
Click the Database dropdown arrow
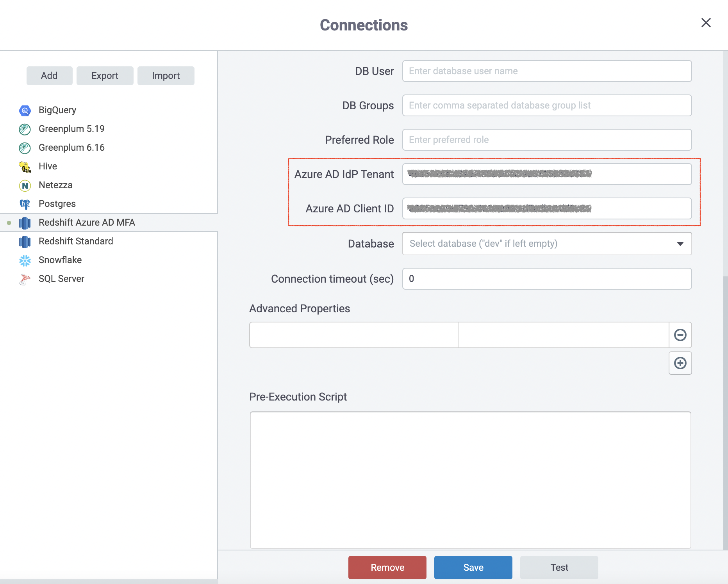(680, 244)
